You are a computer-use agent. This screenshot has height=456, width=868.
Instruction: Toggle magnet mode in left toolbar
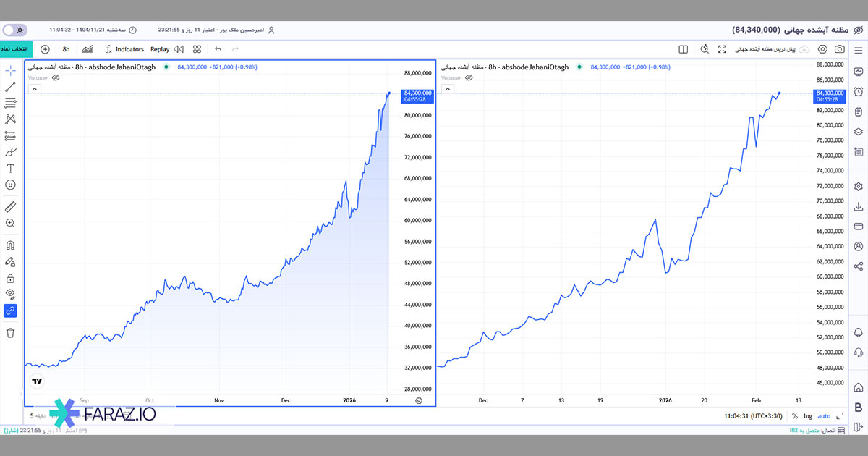(10, 245)
